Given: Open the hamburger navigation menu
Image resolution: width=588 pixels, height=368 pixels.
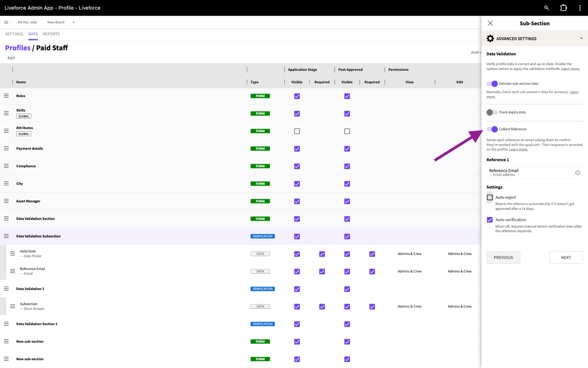Looking at the screenshot, I should pyautogui.click(x=6, y=22).
